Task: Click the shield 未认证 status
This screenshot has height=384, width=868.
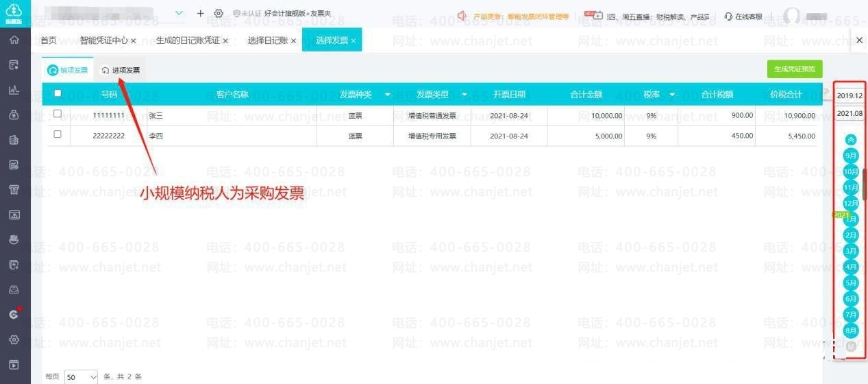Action: click(x=247, y=14)
